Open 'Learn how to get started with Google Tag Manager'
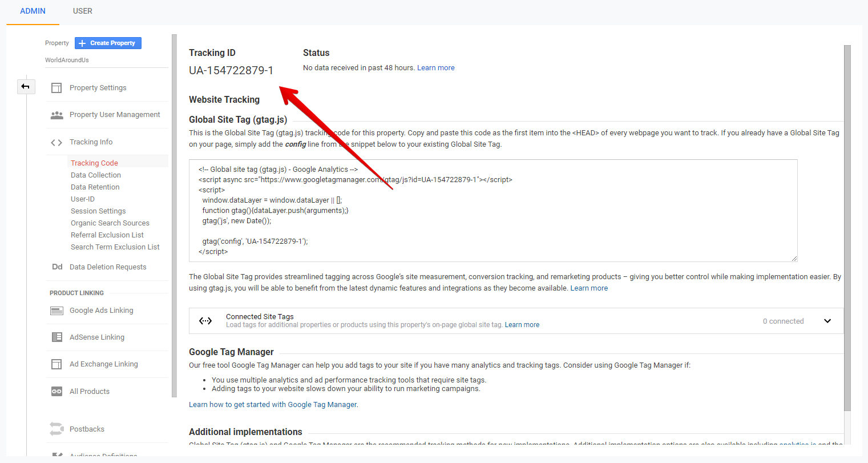 click(x=274, y=405)
